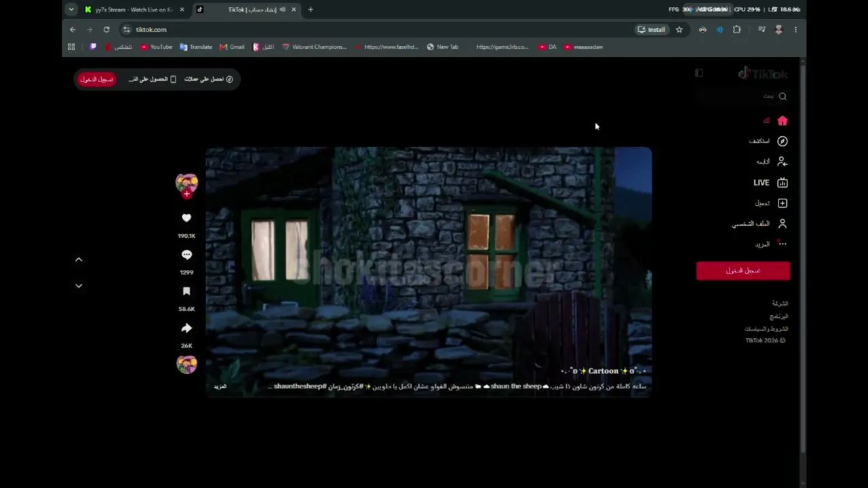Open comments with the speech bubble icon
868x488 pixels.
[186, 255]
